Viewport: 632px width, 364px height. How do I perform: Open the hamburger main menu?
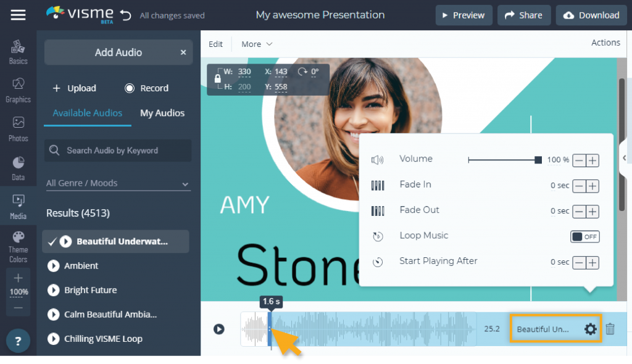(19, 15)
